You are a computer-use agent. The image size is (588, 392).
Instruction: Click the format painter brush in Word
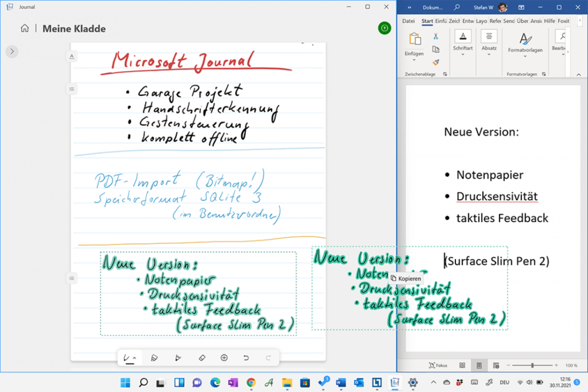point(435,62)
